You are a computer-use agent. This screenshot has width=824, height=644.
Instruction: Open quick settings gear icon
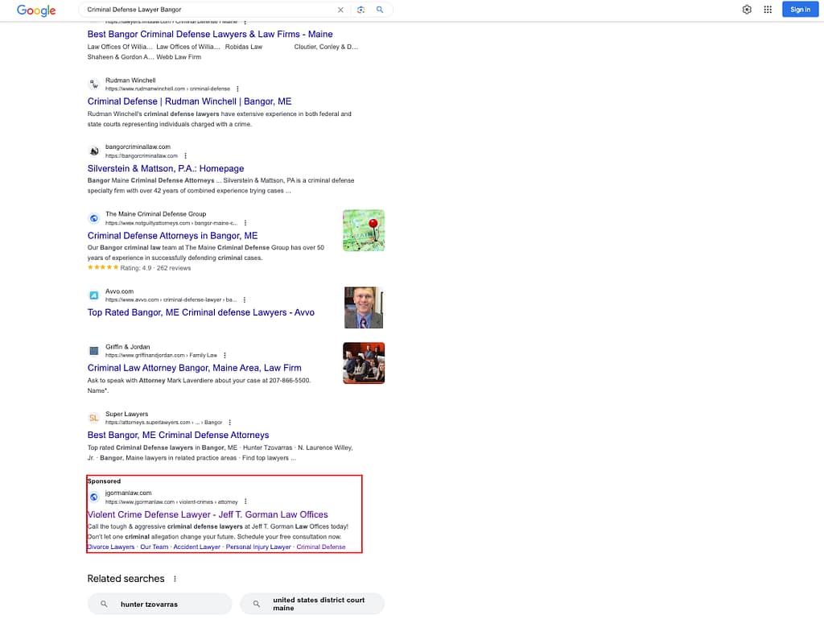point(747,10)
